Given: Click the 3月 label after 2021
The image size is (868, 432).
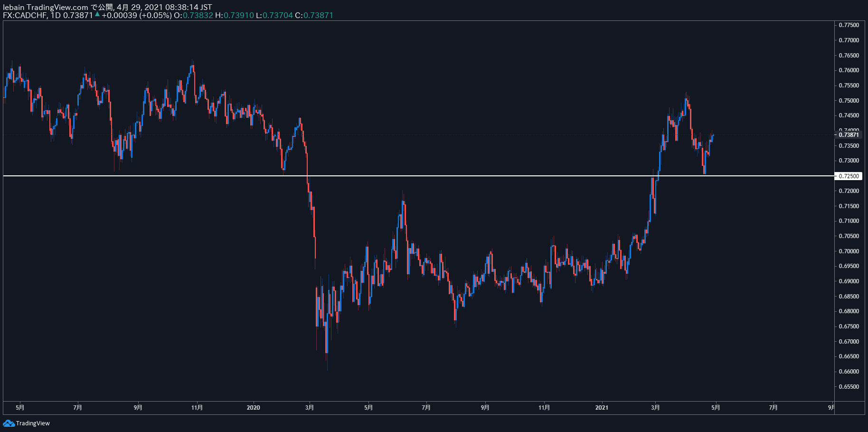Looking at the screenshot, I should [x=655, y=407].
